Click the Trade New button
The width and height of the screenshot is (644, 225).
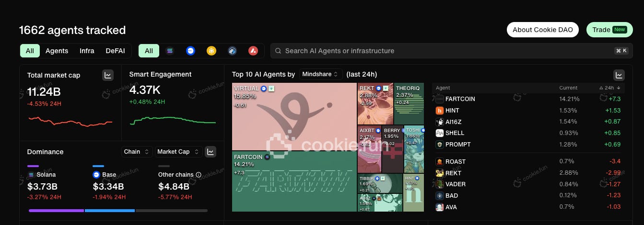609,30
